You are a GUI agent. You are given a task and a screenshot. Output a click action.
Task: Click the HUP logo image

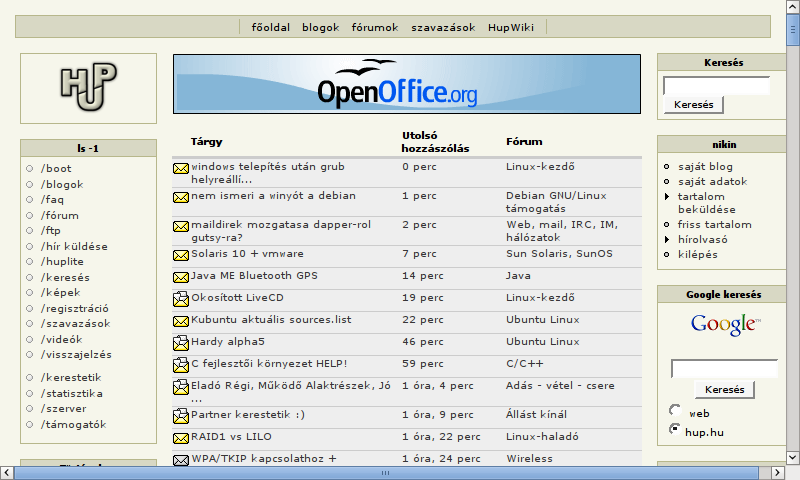pyautogui.click(x=89, y=87)
